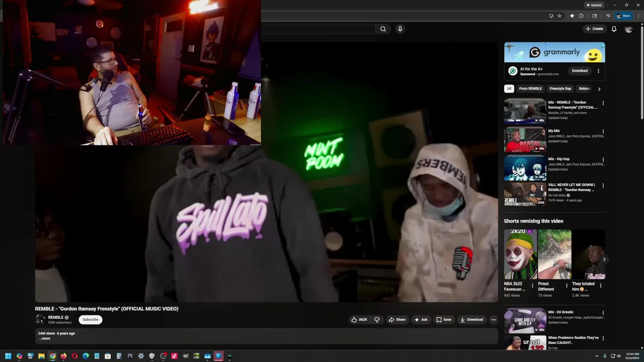The width and height of the screenshot is (644, 362).
Task: Save video to a playlist
Action: [444, 320]
